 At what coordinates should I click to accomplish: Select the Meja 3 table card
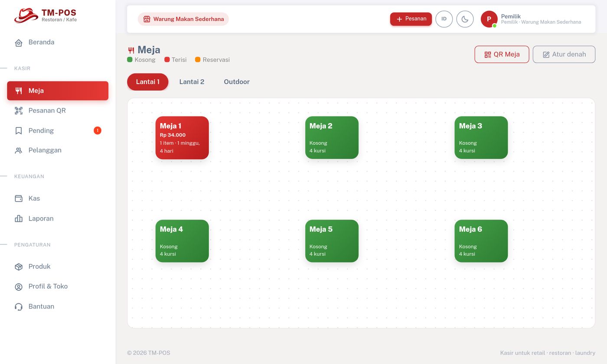tap(481, 138)
